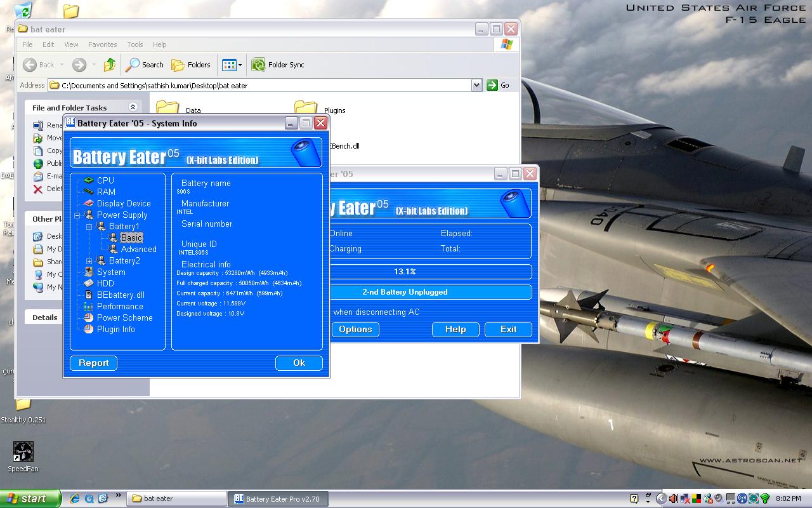Open the Favorites menu in Explorer
Image resolution: width=812 pixels, height=508 pixels.
click(103, 44)
